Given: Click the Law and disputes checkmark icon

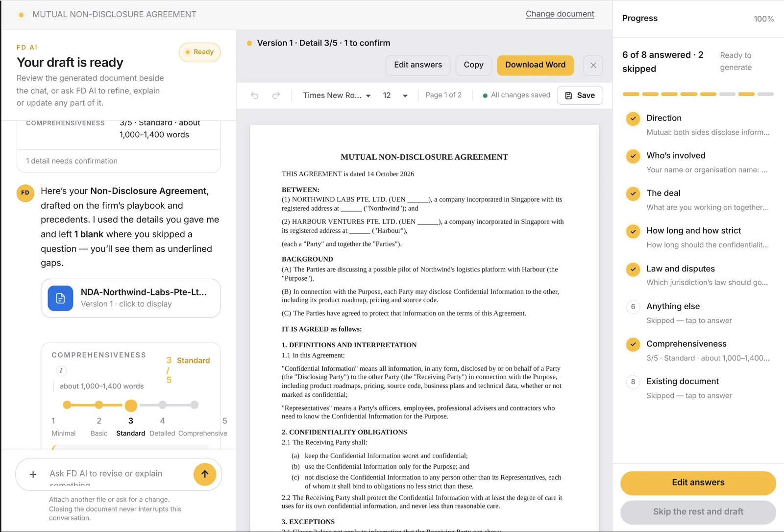Looking at the screenshot, I should pos(633,269).
